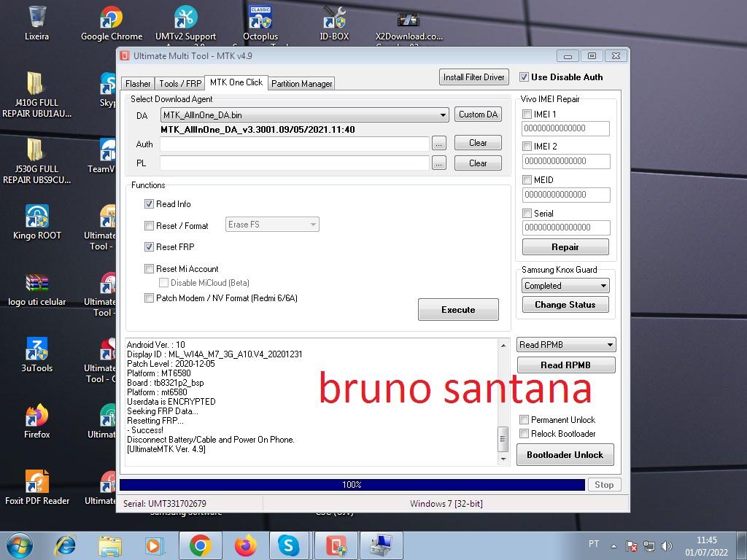Click the Change Status button
This screenshot has width=747, height=560.
click(565, 305)
